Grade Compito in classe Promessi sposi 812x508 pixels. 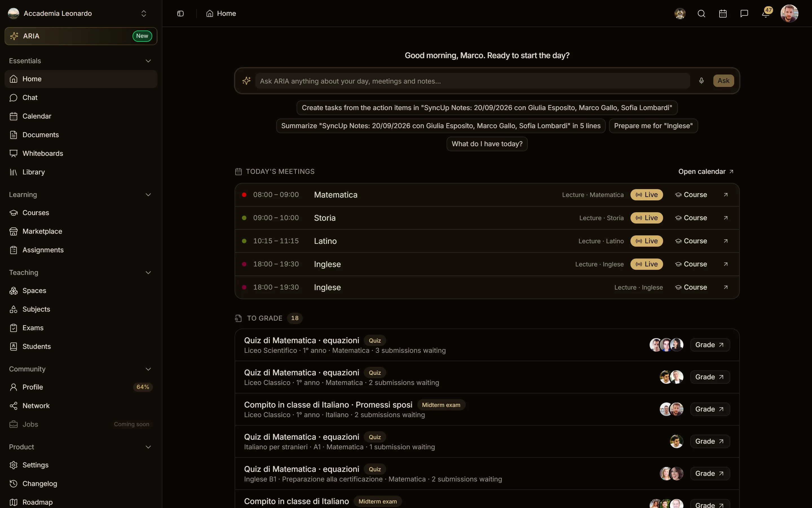[710, 409]
